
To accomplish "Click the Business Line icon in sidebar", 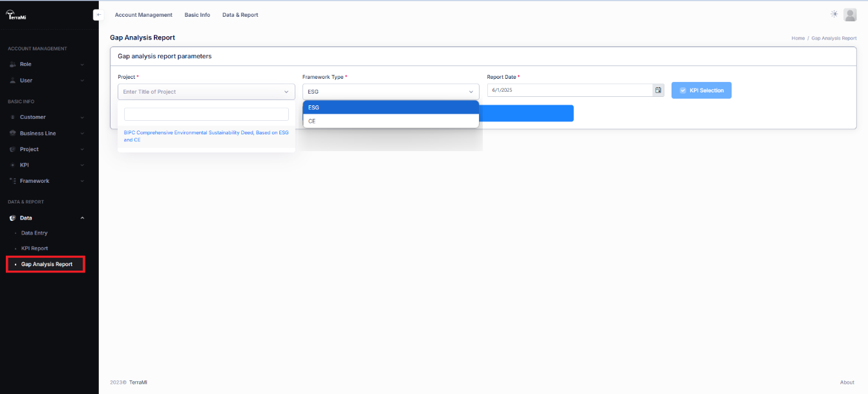I will tap(13, 134).
